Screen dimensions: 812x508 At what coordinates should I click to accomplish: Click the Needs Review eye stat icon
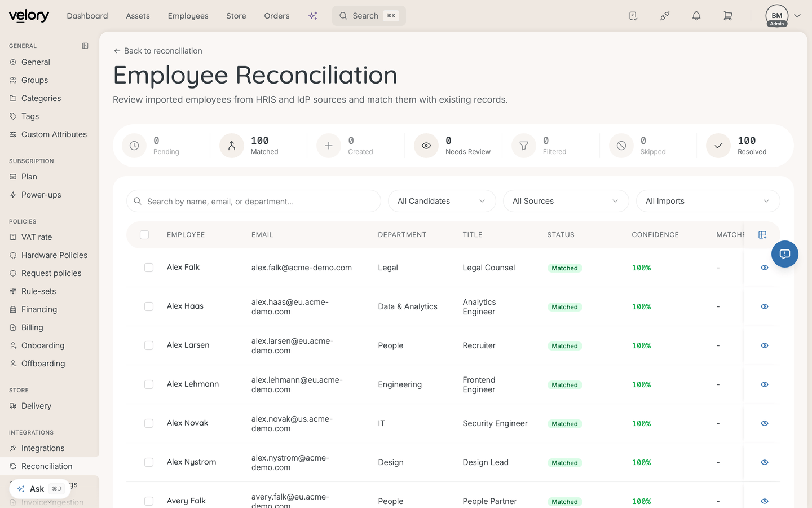(x=426, y=146)
